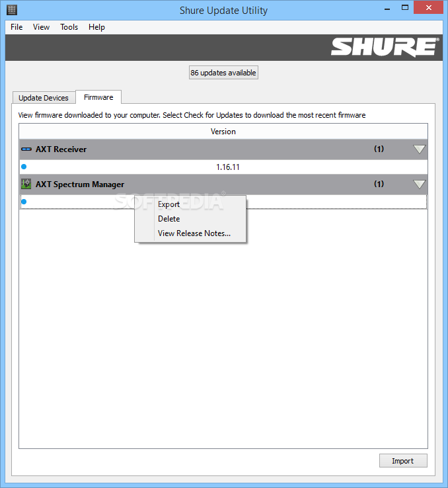Click the Import button
This screenshot has width=448, height=488.
[403, 461]
